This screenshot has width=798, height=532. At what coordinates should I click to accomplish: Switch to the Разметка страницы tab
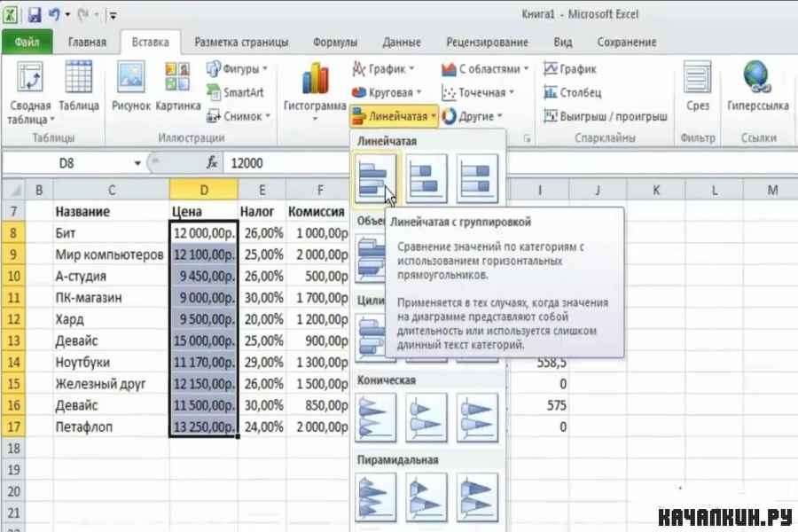pos(241,42)
